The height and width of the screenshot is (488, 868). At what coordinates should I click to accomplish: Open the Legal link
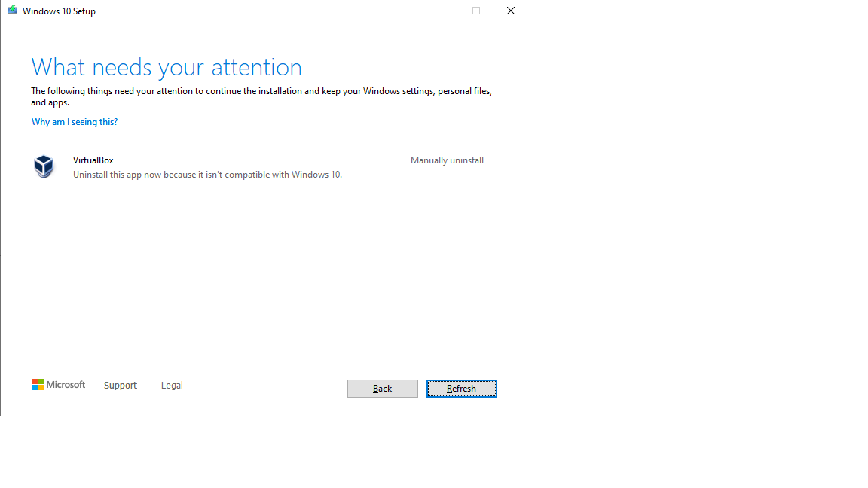pyautogui.click(x=172, y=385)
